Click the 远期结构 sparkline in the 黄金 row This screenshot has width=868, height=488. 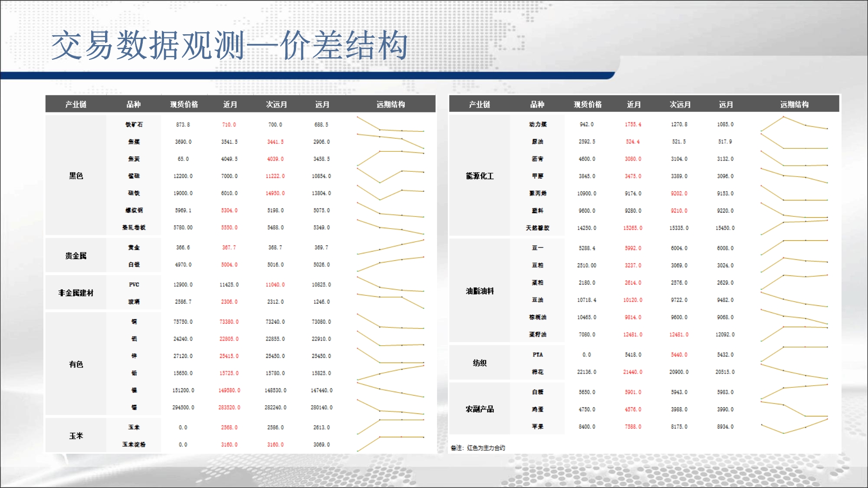[x=391, y=247]
